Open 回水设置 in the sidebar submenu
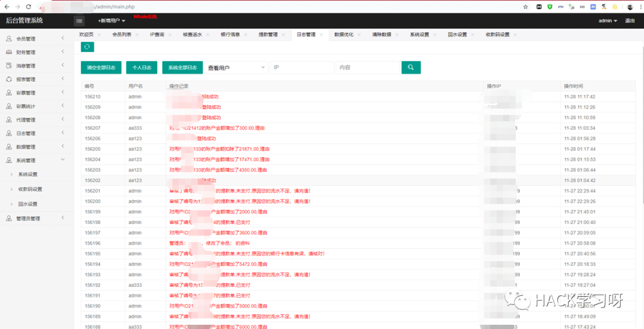 point(27,204)
